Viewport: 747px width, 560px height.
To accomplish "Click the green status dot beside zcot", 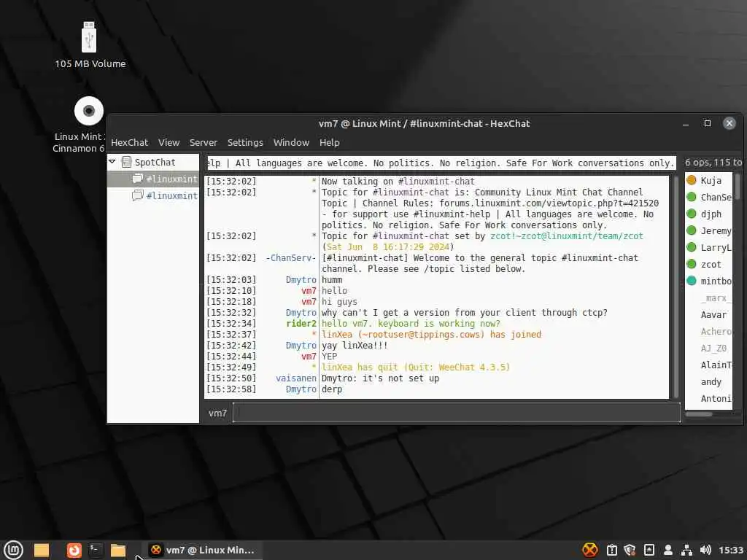I will click(x=692, y=264).
